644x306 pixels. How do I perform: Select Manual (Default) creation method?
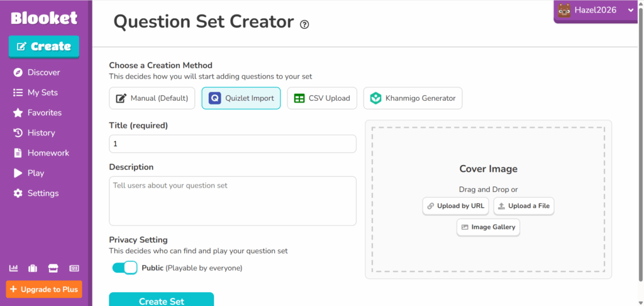pos(152,98)
